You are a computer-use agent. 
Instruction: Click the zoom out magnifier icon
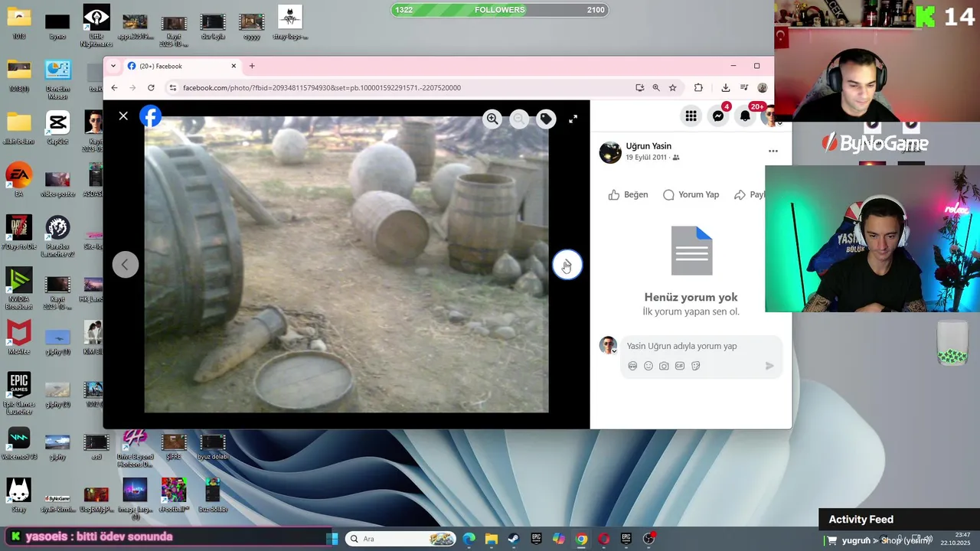[x=519, y=119]
